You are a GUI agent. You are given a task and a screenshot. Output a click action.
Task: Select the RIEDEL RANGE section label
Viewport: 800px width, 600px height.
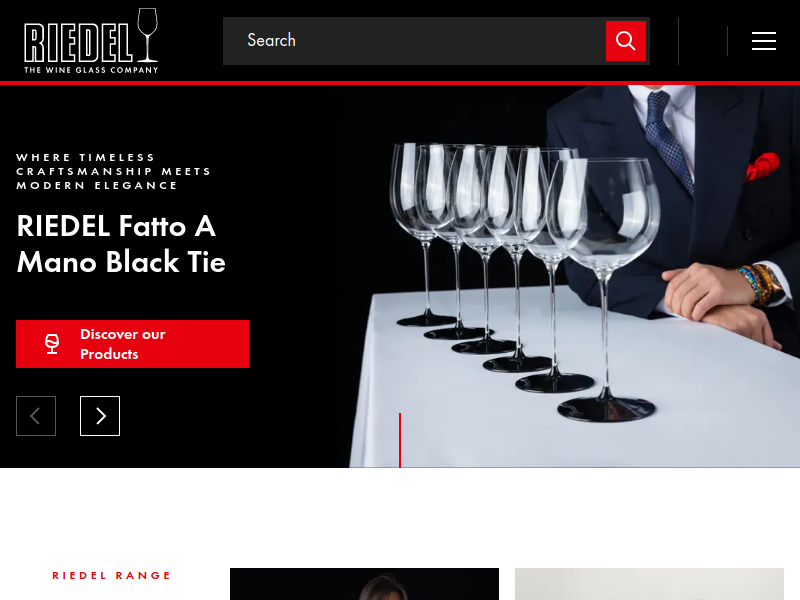coord(111,576)
